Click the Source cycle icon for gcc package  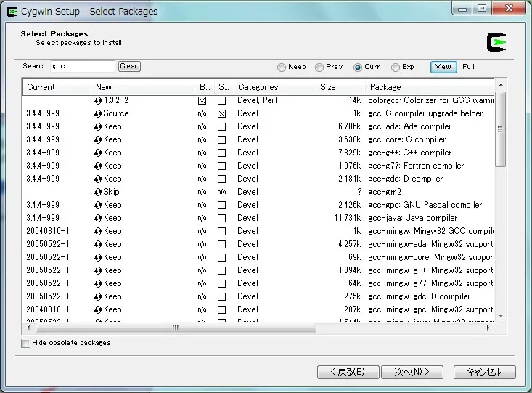(x=99, y=113)
